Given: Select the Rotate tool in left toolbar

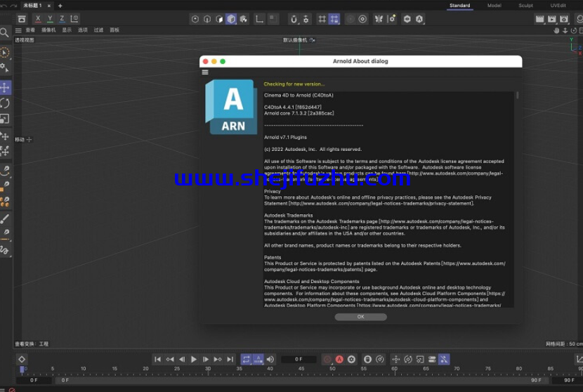Looking at the screenshot, I should click(x=5, y=103).
